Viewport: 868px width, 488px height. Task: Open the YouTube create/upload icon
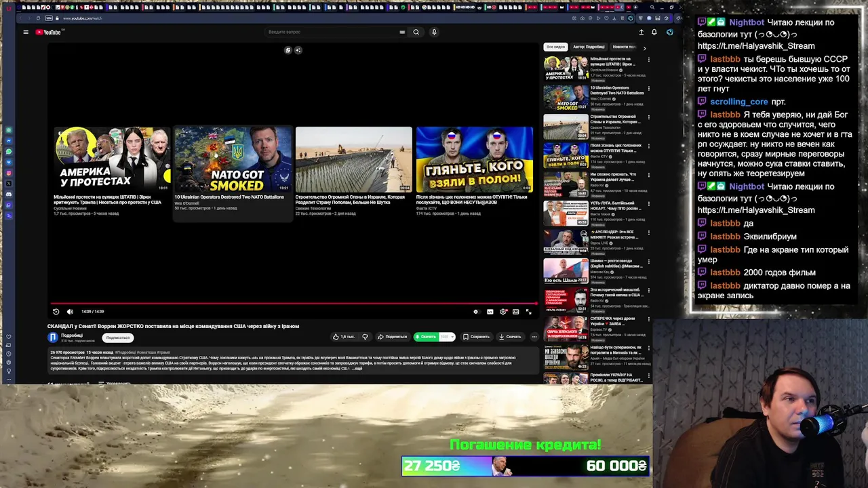click(641, 32)
